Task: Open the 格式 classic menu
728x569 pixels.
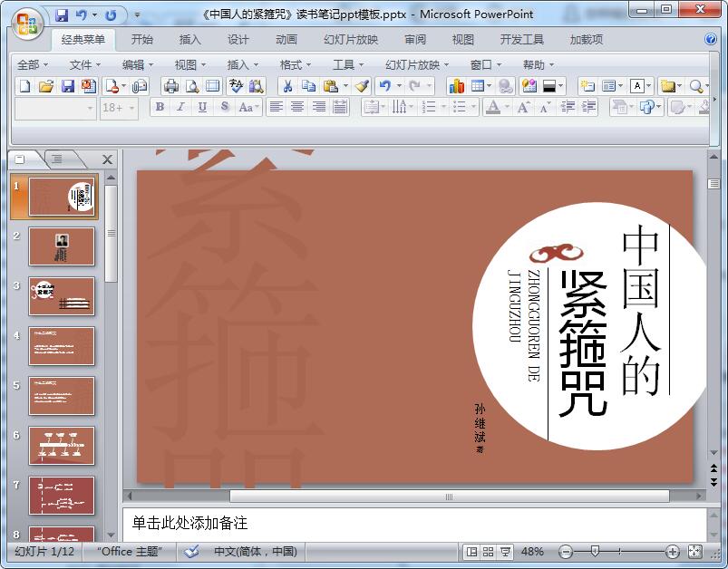Action: (296, 65)
